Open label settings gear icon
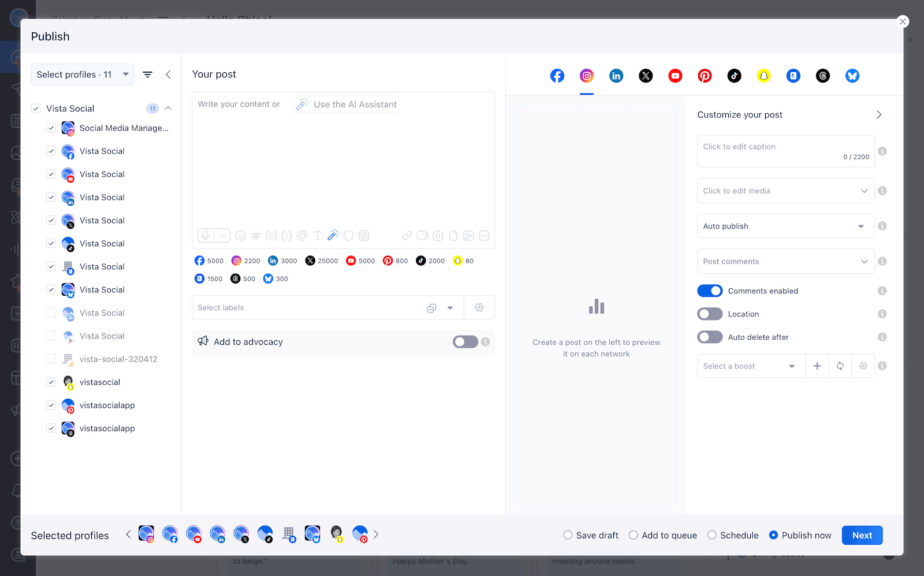This screenshot has height=576, width=924. pos(479,307)
